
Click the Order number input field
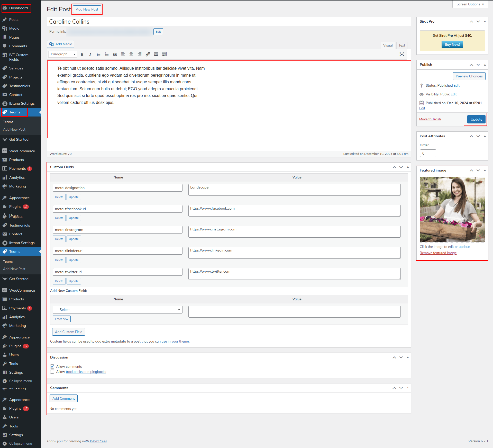(428, 153)
